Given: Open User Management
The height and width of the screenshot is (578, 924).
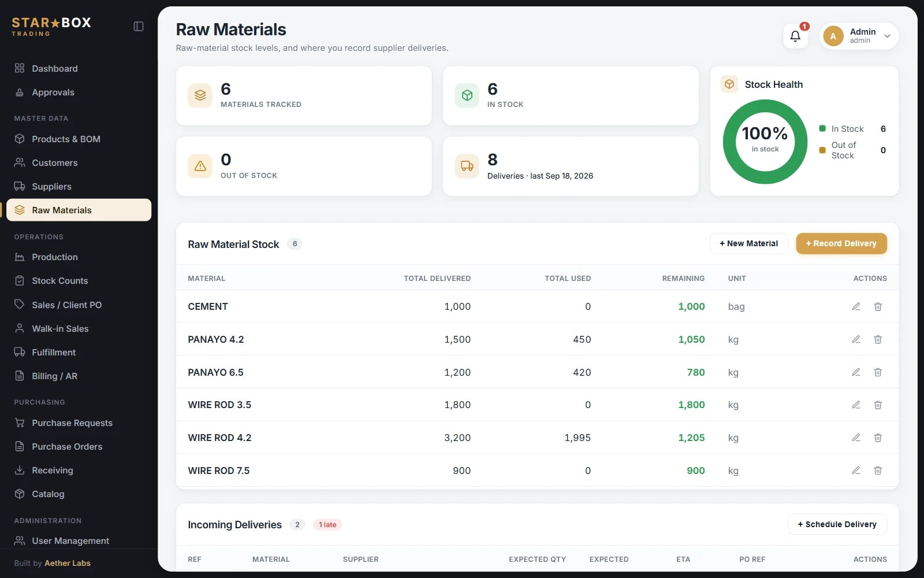Looking at the screenshot, I should pos(79,540).
